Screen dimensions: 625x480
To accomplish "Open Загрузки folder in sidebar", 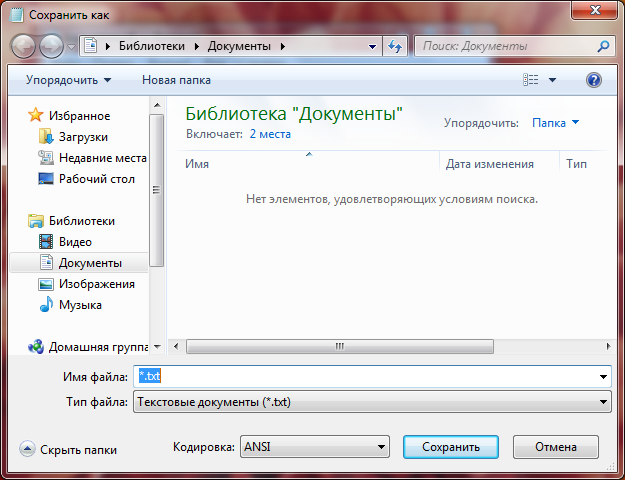I will pos(83,137).
